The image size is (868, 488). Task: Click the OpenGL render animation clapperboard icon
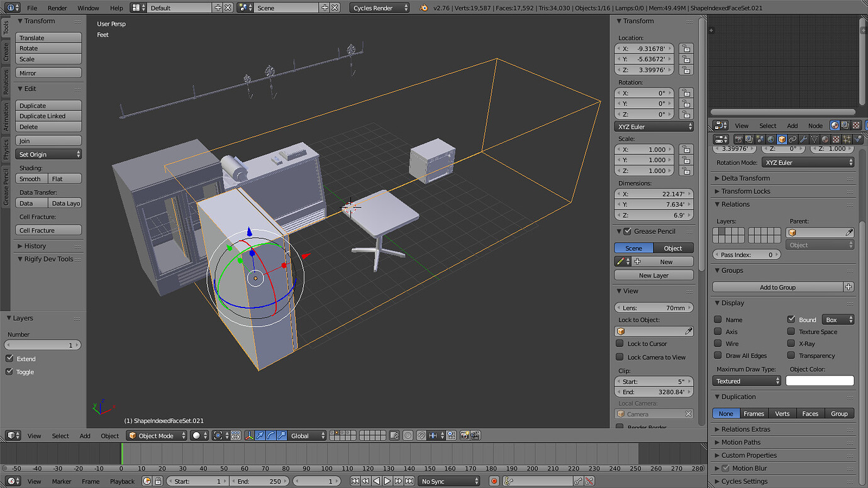click(x=476, y=435)
